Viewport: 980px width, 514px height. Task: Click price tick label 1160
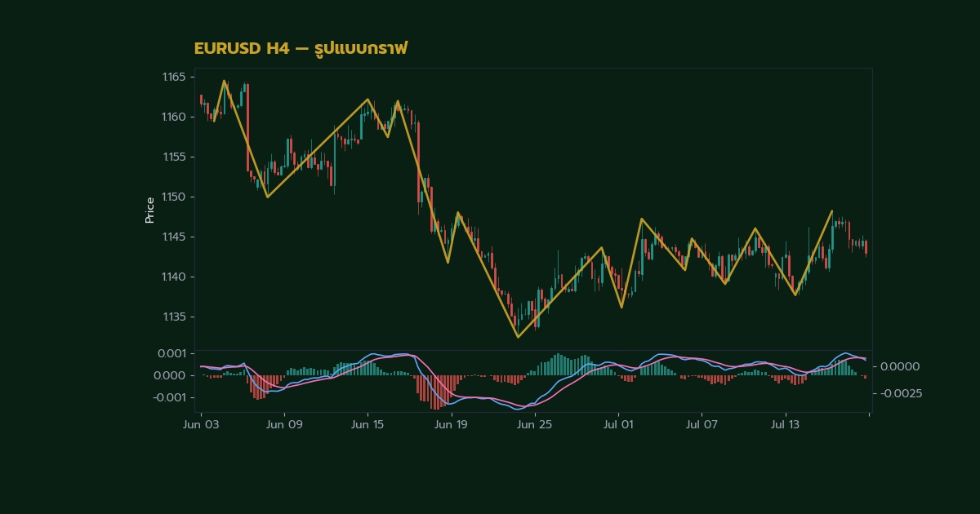pyautogui.click(x=173, y=117)
